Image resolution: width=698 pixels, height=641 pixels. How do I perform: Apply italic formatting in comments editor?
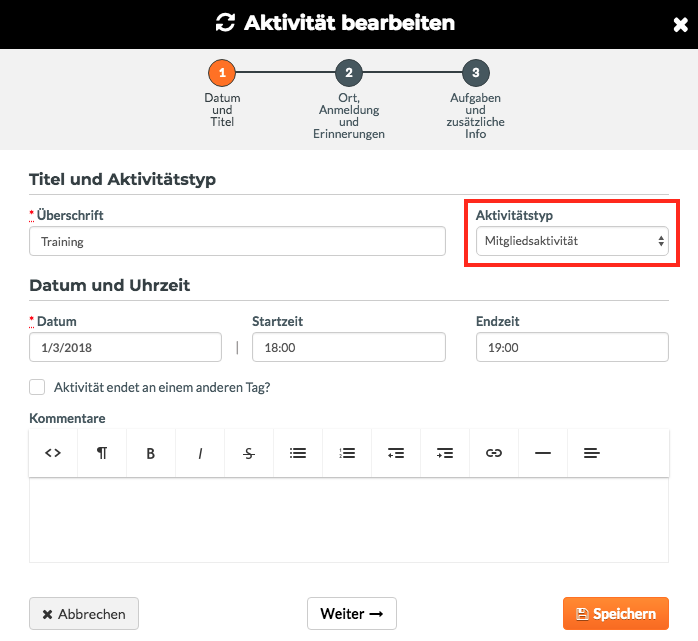(x=200, y=453)
